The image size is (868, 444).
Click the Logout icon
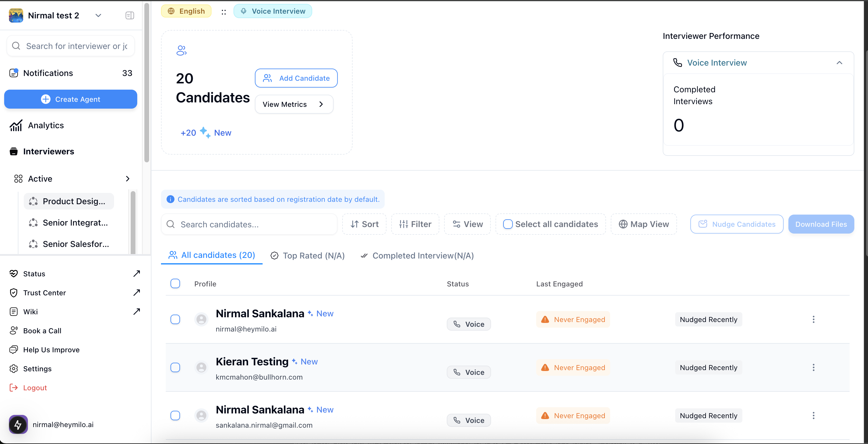[x=13, y=387]
